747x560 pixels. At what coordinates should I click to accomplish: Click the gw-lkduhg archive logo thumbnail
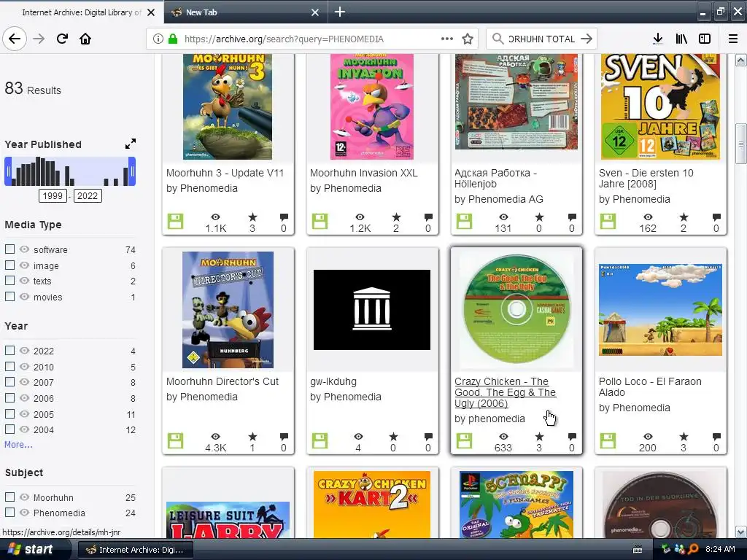(371, 310)
